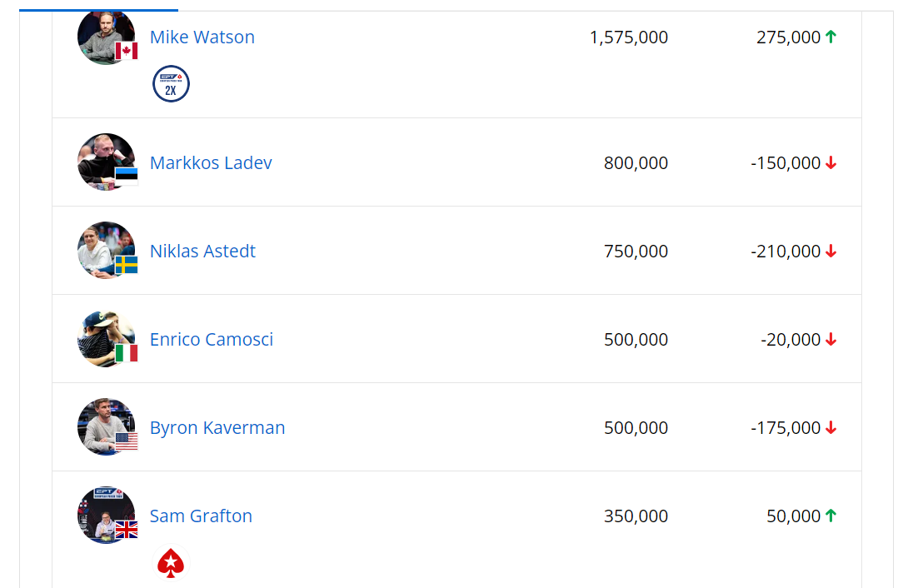The height and width of the screenshot is (588, 898).
Task: Click the Italian flag on Enrico Camosci's avatar
Action: (x=127, y=353)
